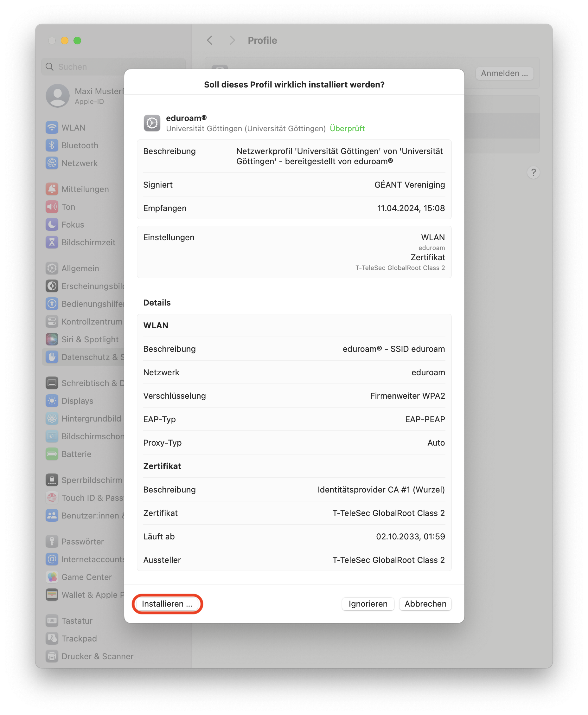Click the user avatar picture
The width and height of the screenshot is (588, 715).
click(x=58, y=96)
